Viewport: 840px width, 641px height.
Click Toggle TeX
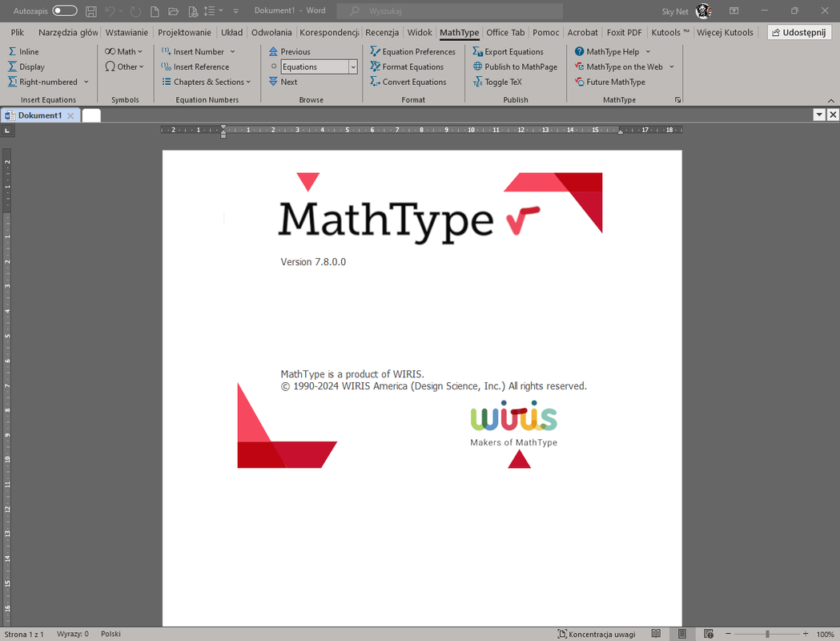[497, 82]
